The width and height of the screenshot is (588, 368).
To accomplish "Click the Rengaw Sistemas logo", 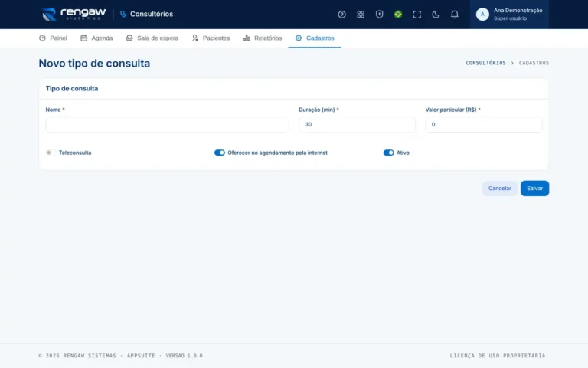I will point(73,15).
